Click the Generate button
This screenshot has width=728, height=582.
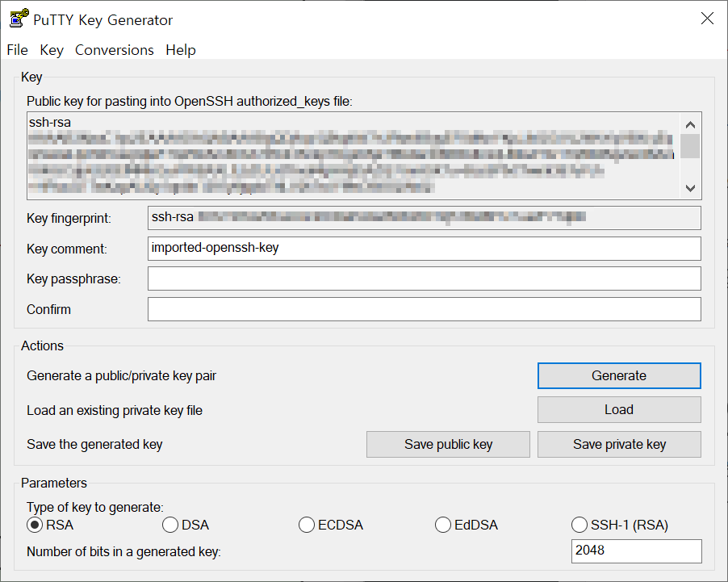[619, 375]
